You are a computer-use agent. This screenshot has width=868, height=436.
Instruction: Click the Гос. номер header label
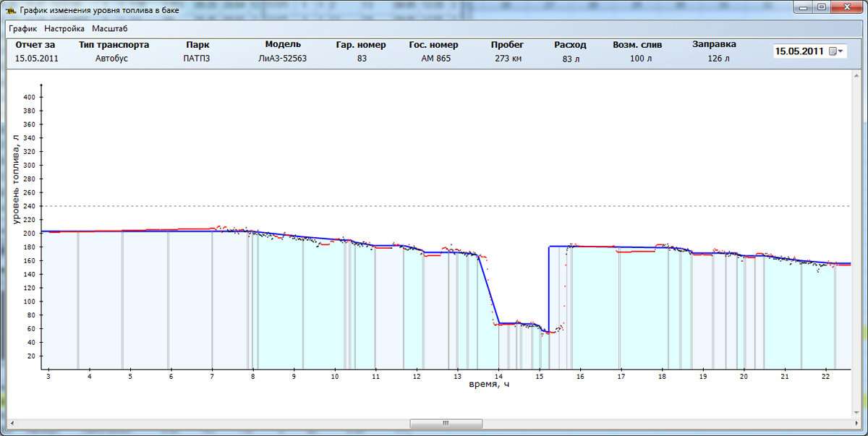coord(434,45)
